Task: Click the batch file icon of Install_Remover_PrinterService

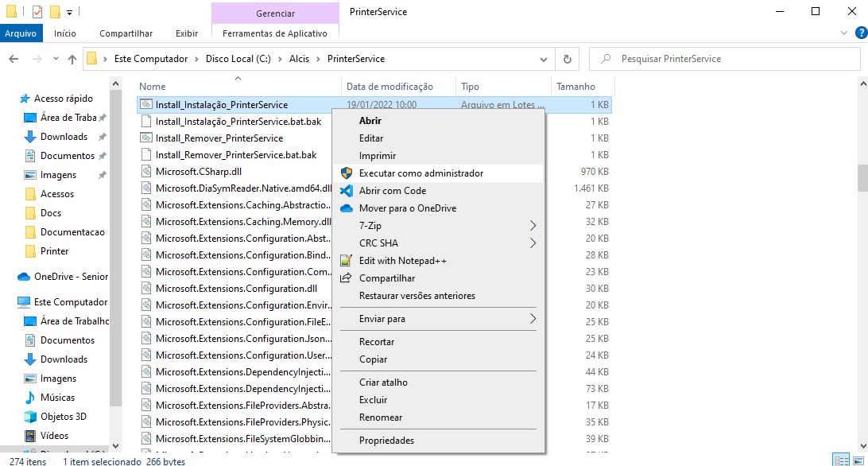Action: [x=146, y=138]
